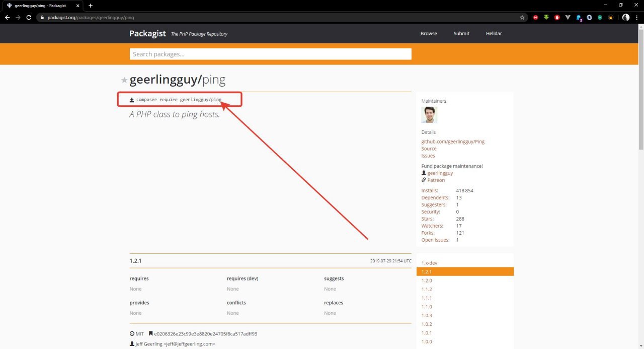
Task: Open the Issues link
Action: click(x=428, y=156)
